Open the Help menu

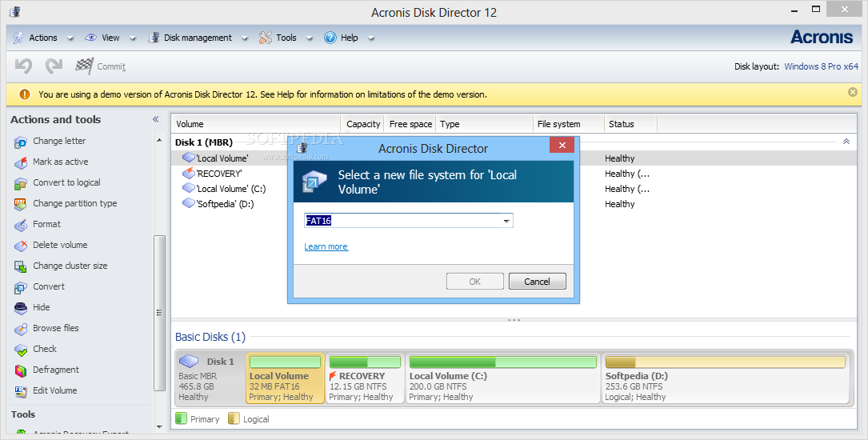coord(350,38)
